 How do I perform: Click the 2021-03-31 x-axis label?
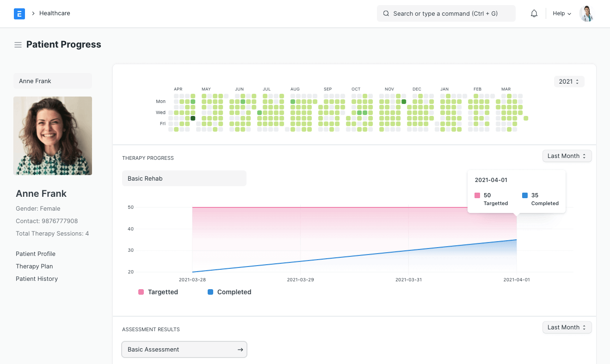409,280
